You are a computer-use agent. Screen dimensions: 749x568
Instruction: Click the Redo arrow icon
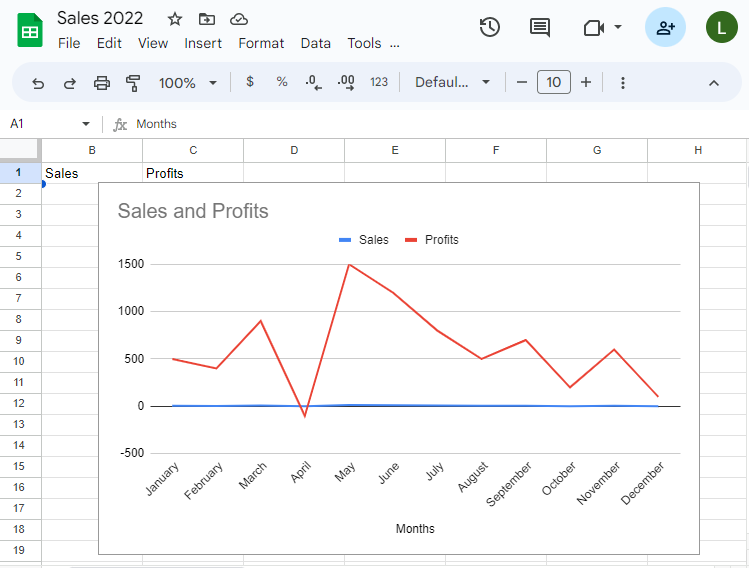coord(70,83)
